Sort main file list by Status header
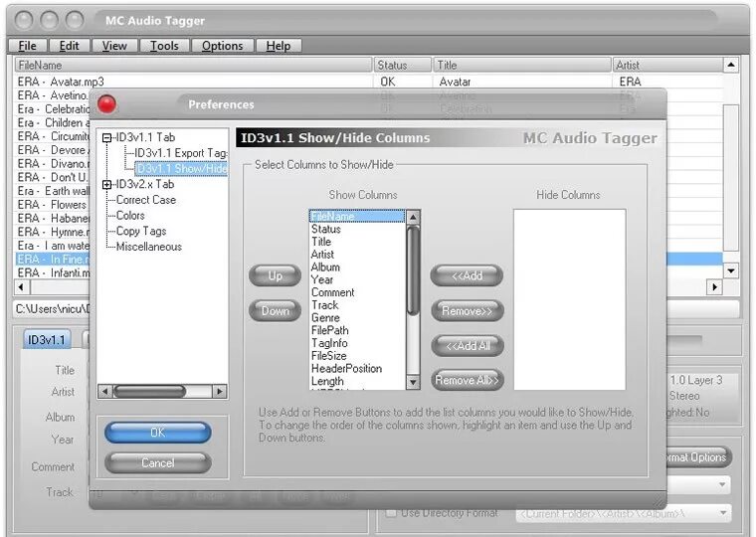Screen dimensions: 756x537 402,65
